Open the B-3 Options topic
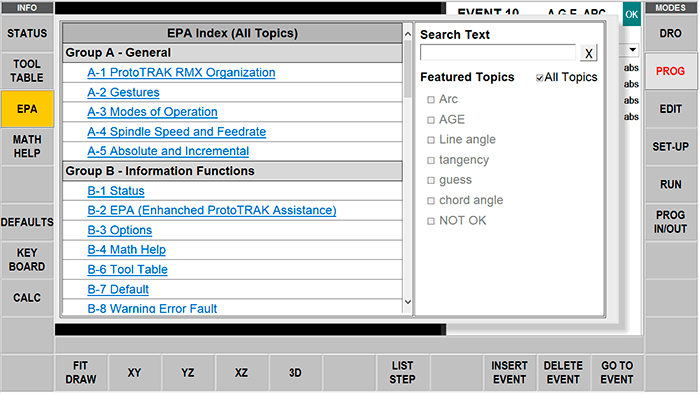 (120, 230)
